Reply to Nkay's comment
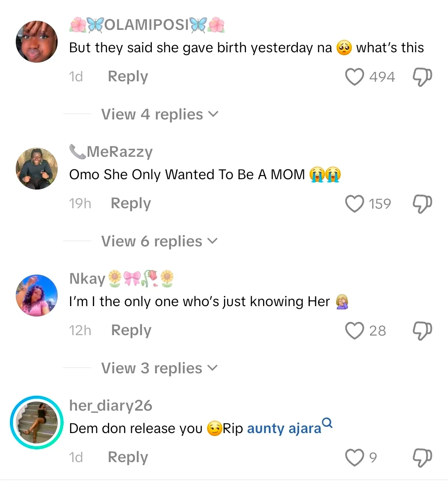 131,331
